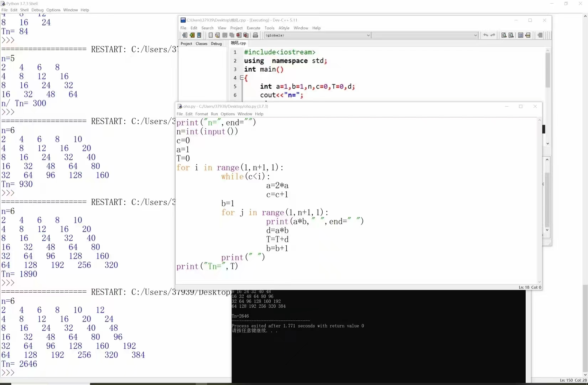Click the 'Tn= 2646' output in Python Shell
This screenshot has height=385, width=588.
coord(19,364)
